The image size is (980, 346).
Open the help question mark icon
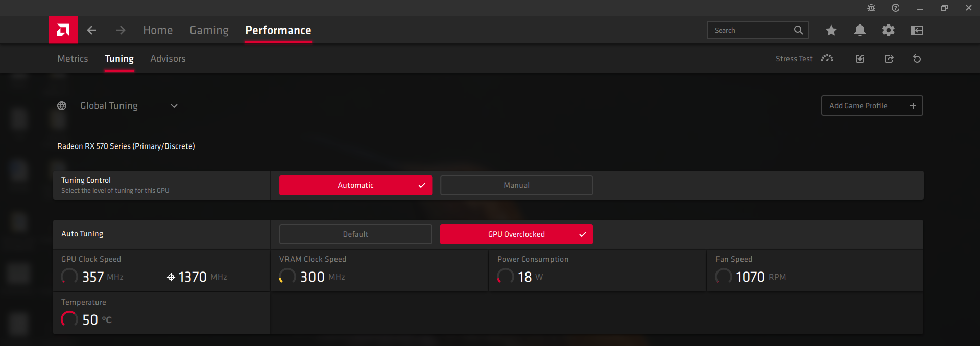pyautogui.click(x=896, y=8)
